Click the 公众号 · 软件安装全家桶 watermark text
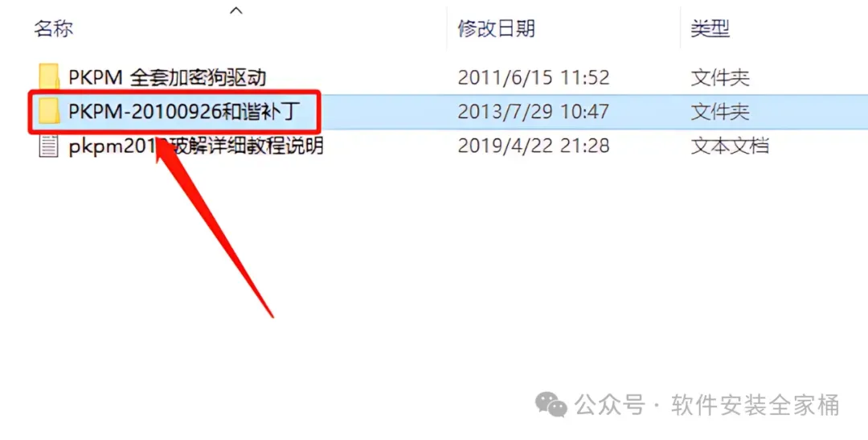 point(707,405)
